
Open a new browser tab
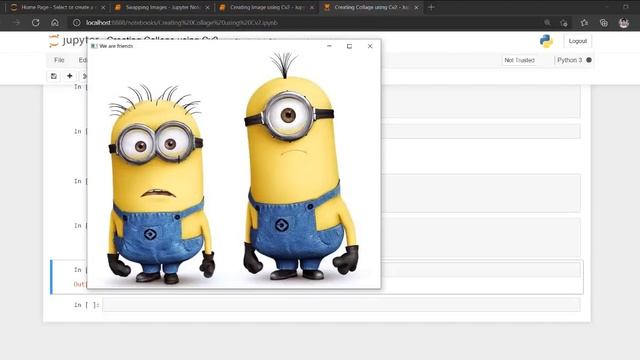tap(431, 7)
